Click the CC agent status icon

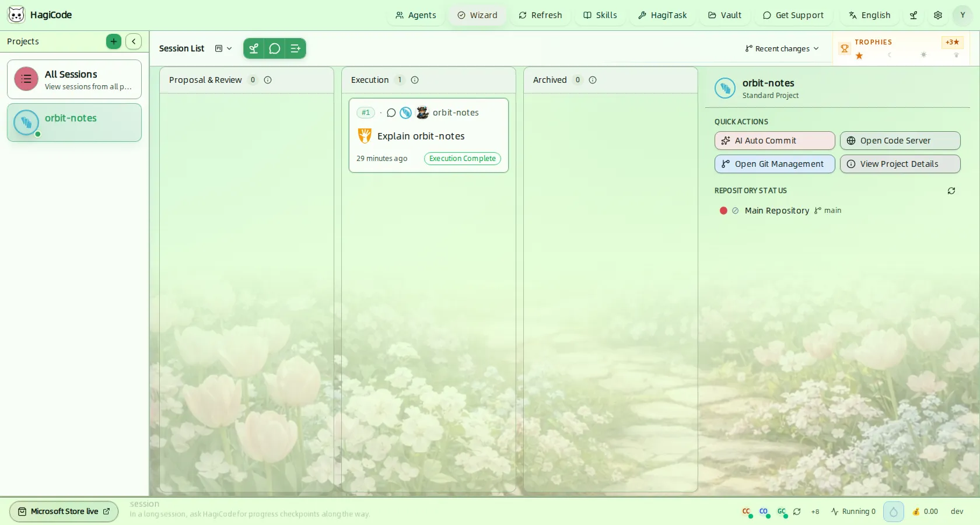(x=746, y=512)
